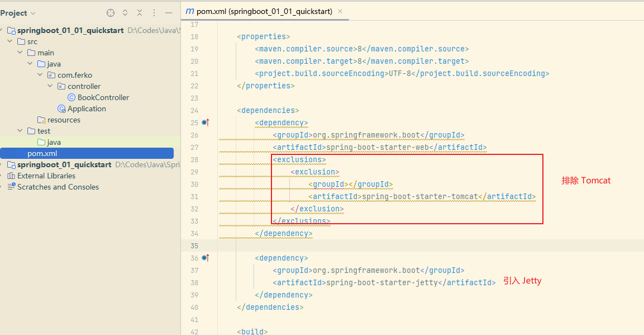Image resolution: width=644 pixels, height=335 pixels.
Task: Collapse the java folder under main
Action: (30, 63)
